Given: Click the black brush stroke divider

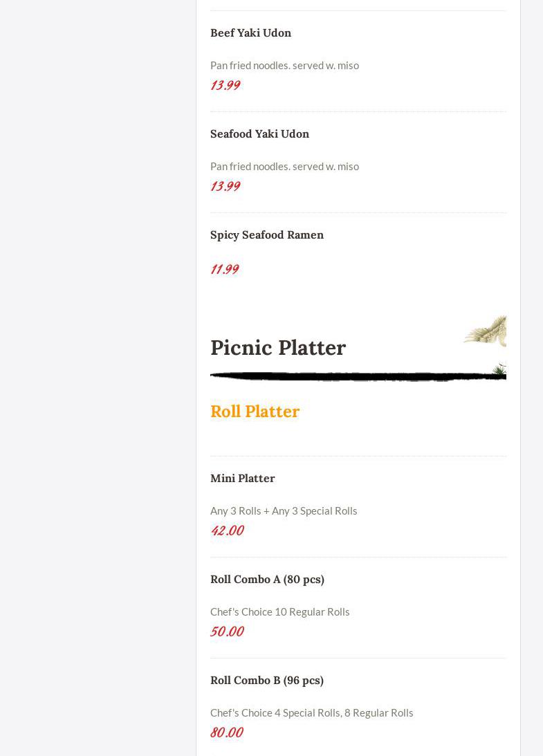Looking at the screenshot, I should (358, 377).
